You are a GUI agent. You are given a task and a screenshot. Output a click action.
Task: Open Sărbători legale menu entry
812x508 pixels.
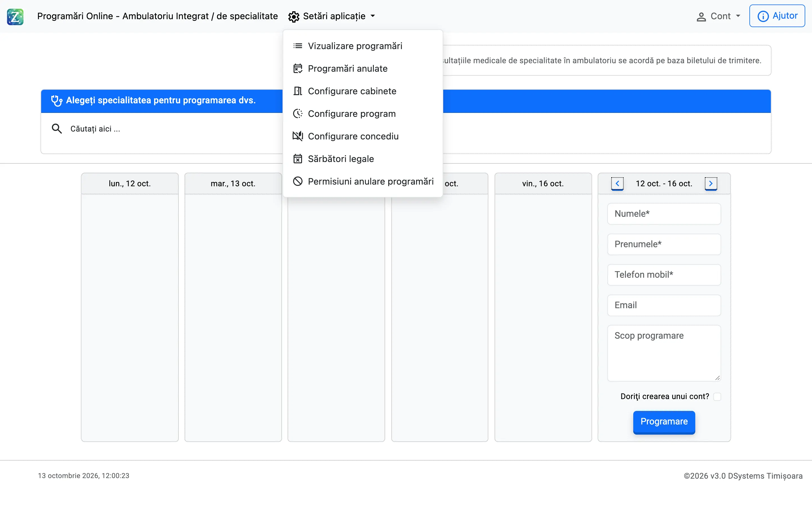363,159
